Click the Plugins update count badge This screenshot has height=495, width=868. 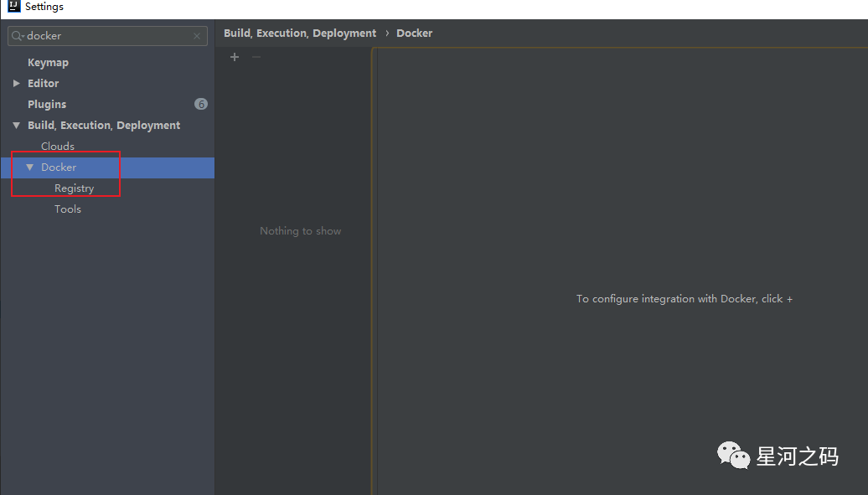coord(201,104)
